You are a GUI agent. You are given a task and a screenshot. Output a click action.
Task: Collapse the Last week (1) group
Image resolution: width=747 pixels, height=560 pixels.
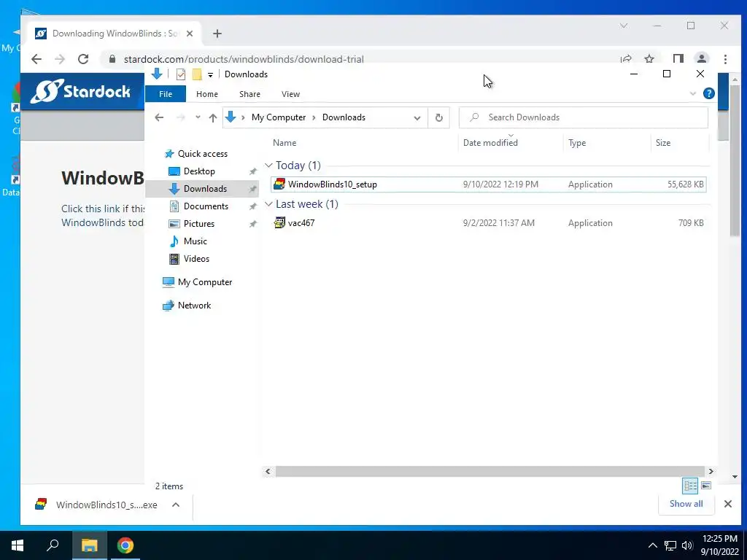(x=268, y=204)
